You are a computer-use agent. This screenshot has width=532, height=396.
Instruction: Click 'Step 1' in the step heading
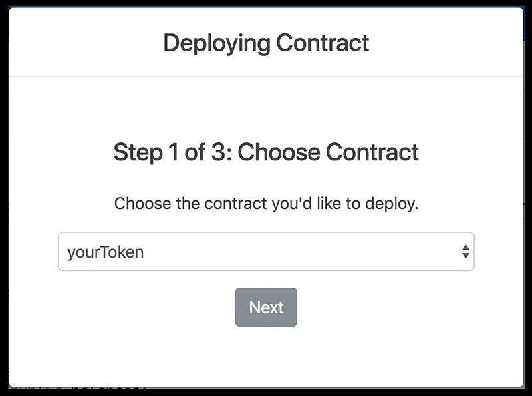tap(146, 152)
